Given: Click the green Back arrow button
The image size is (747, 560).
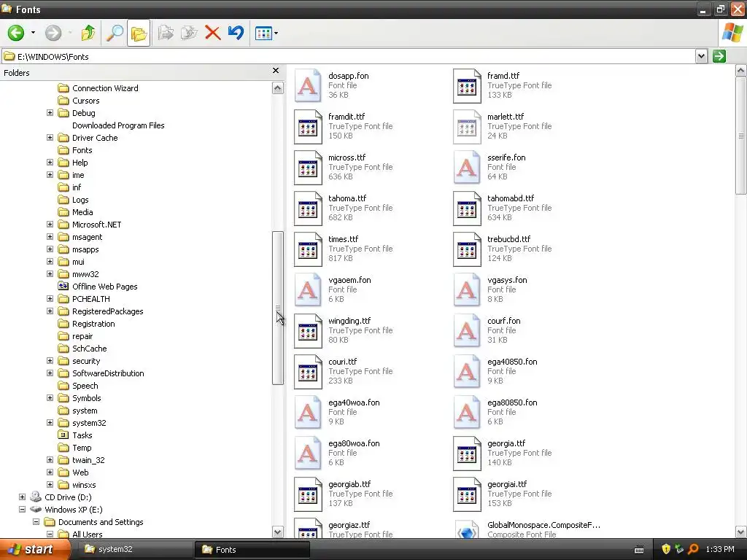Looking at the screenshot, I should [16, 33].
